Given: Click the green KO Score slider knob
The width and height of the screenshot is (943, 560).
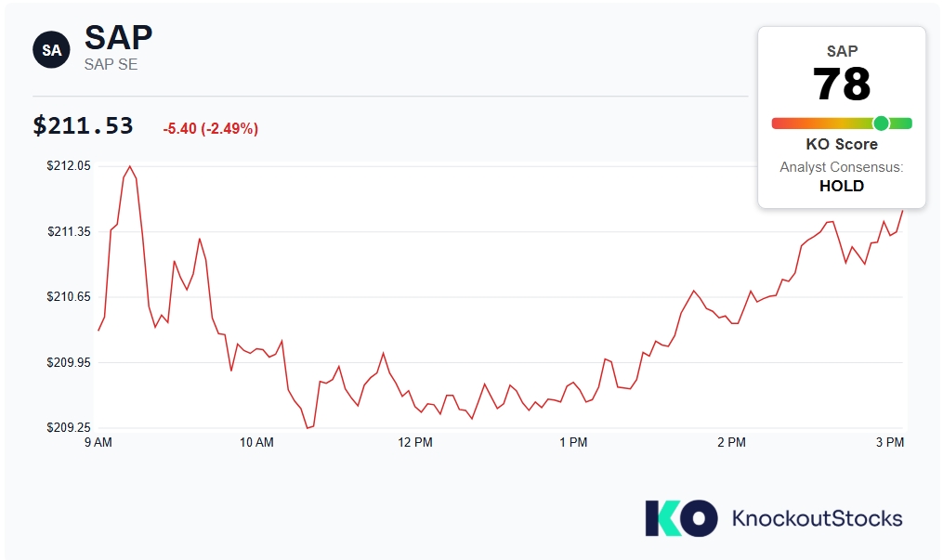Looking at the screenshot, I should pos(881,124).
